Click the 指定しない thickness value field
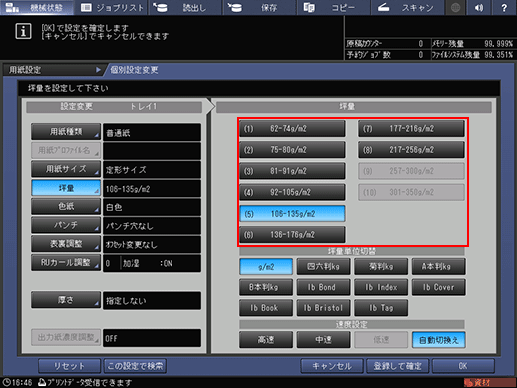 tap(152, 301)
